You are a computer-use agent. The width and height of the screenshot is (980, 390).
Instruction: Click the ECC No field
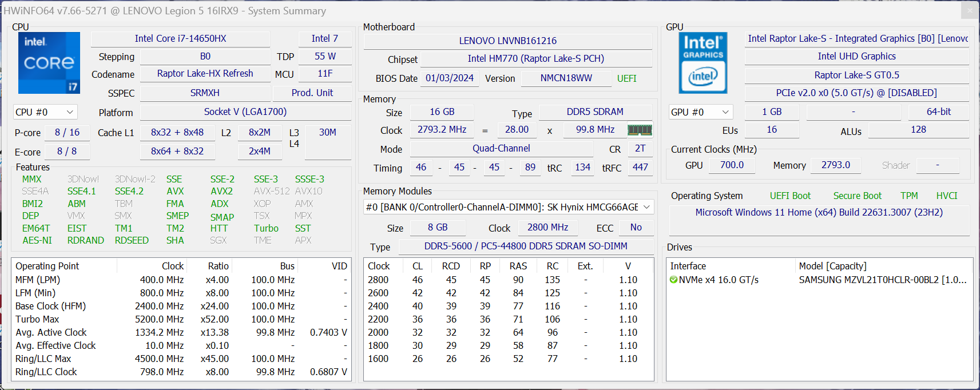[x=636, y=228]
